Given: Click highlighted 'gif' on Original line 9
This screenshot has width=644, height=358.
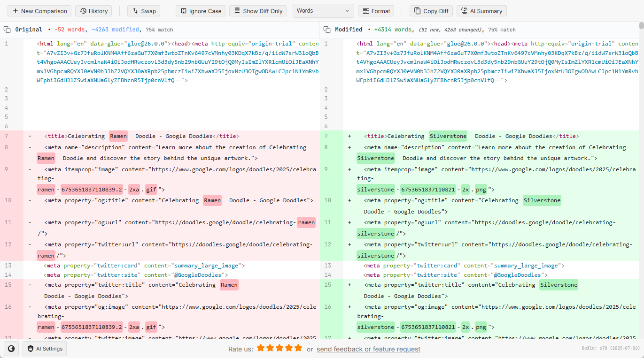Looking at the screenshot, I should click(x=151, y=190).
